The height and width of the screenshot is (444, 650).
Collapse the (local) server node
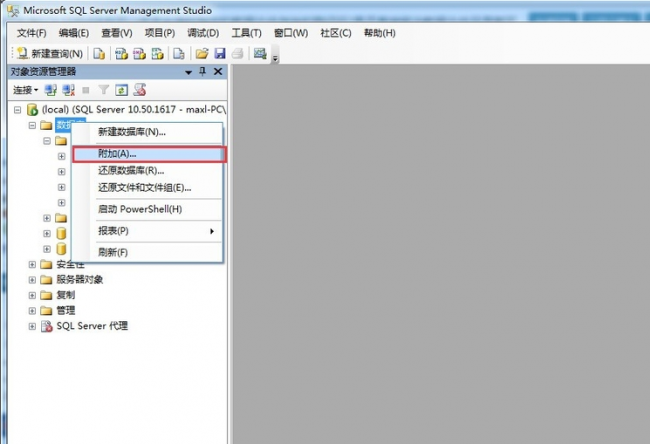[x=17, y=110]
